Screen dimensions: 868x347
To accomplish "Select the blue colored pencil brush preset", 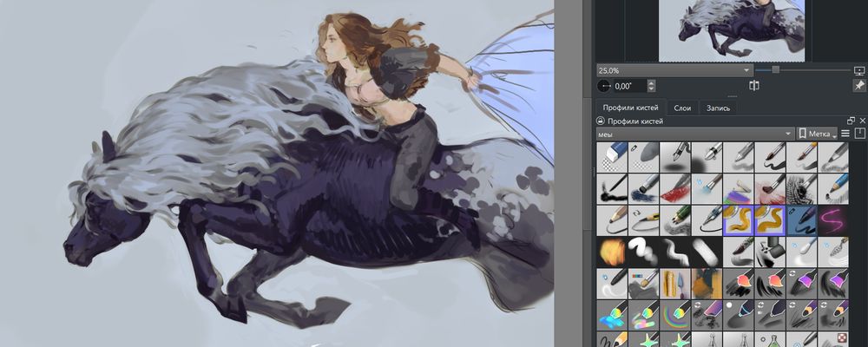I will [x=833, y=189].
